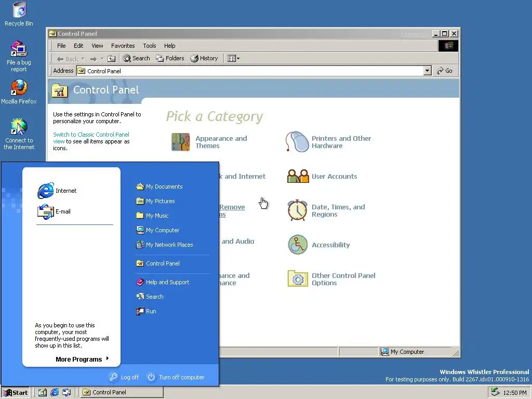The height and width of the screenshot is (399, 532).
Task: Open the Search pane from toolbar
Action: pos(137,58)
